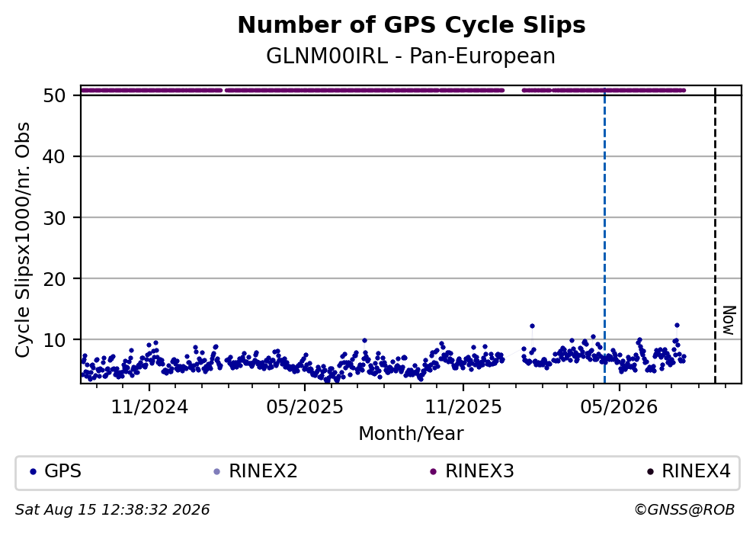This screenshot has width=756, height=533.
Task: Click the timestamp 'Sat Aug 15 12:38:32 2026'
Action: 112,510
